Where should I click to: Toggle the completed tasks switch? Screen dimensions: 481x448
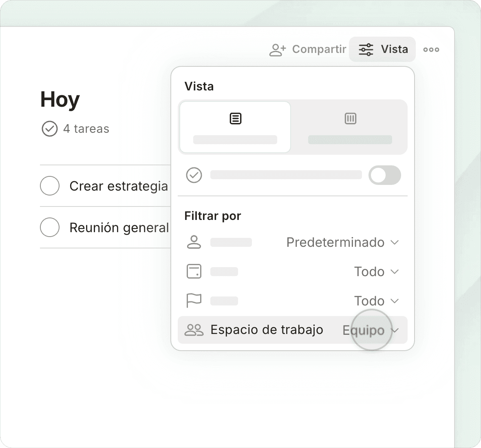pyautogui.click(x=384, y=175)
